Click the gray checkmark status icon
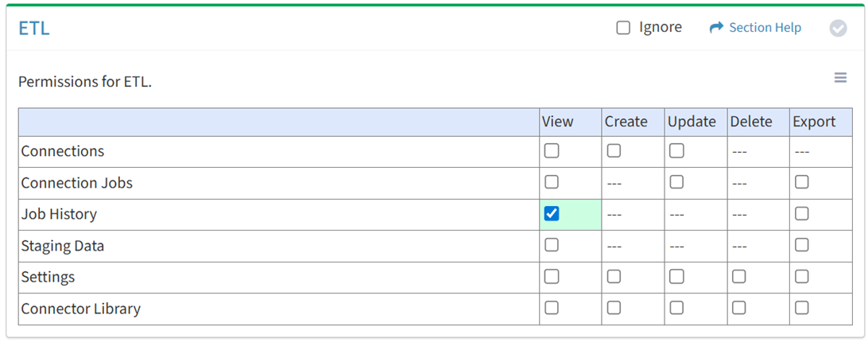The width and height of the screenshot is (868, 342). pyautogui.click(x=838, y=28)
